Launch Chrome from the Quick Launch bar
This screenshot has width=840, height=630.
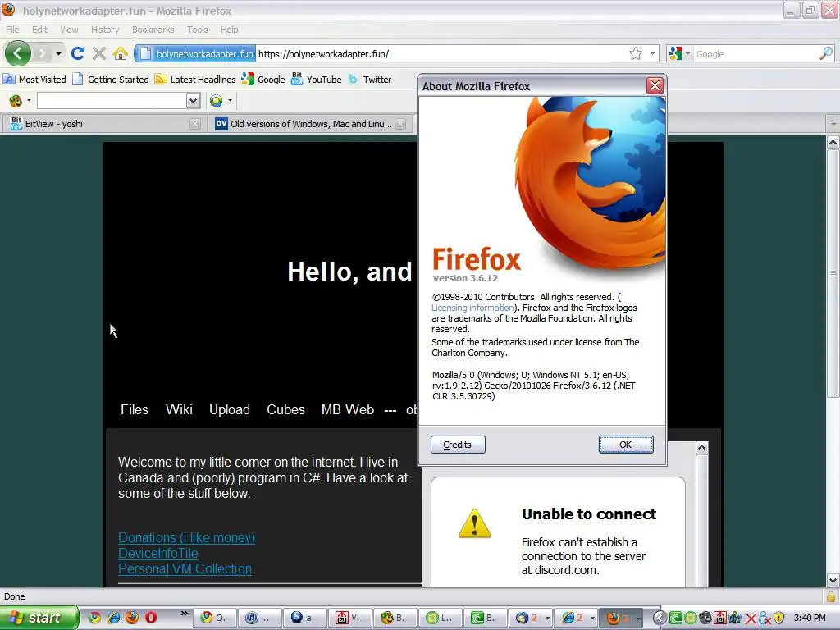click(94, 618)
